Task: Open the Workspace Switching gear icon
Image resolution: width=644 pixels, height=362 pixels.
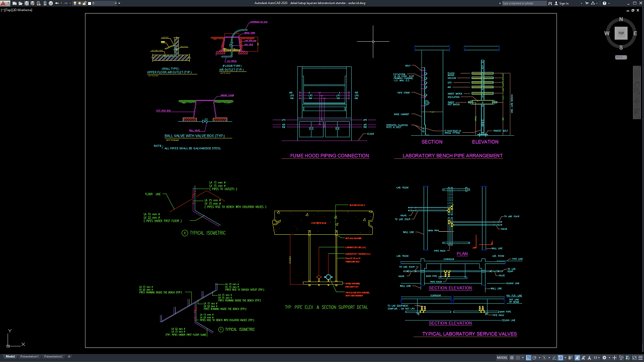Action: pyautogui.click(x=604, y=357)
